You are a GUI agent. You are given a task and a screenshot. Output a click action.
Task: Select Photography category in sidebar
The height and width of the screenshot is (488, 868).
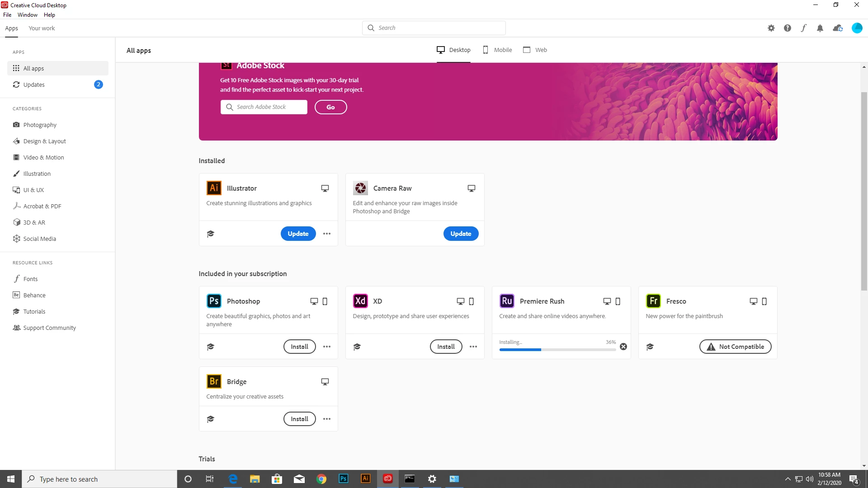pyautogui.click(x=40, y=125)
